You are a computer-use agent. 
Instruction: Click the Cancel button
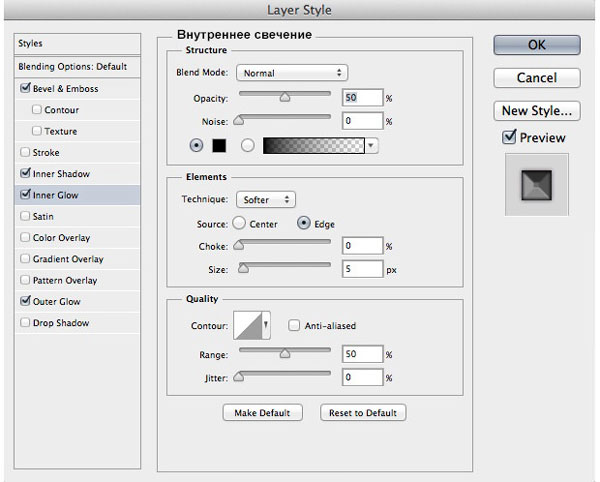[x=537, y=78]
